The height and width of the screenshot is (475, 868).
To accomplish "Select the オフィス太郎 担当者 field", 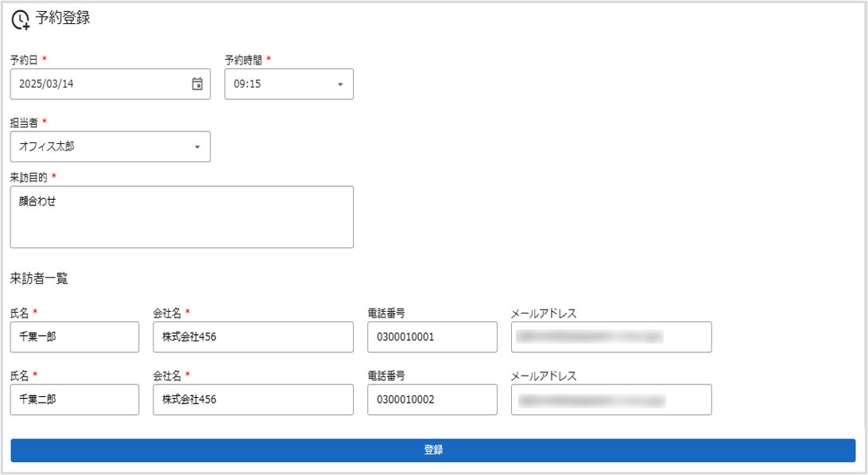I will coord(110,147).
